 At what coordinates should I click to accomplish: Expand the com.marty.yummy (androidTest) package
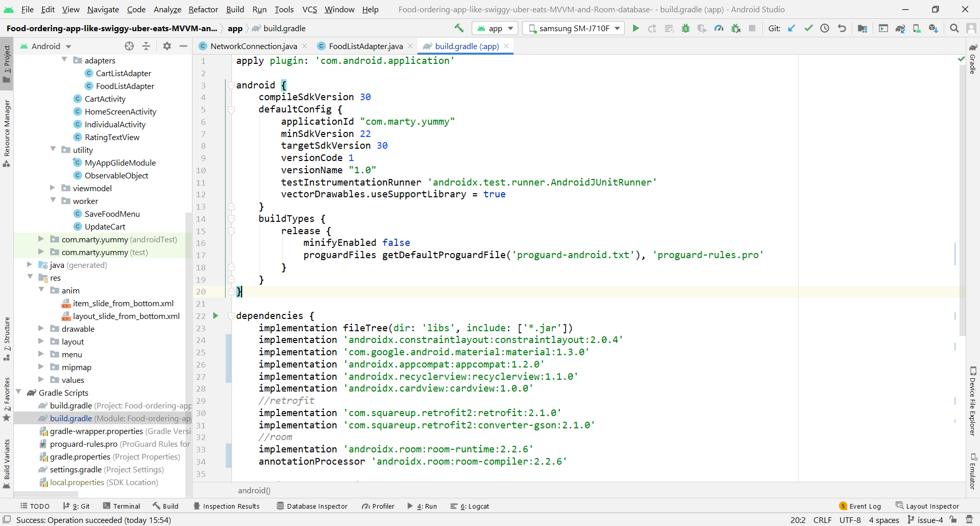pyautogui.click(x=41, y=239)
